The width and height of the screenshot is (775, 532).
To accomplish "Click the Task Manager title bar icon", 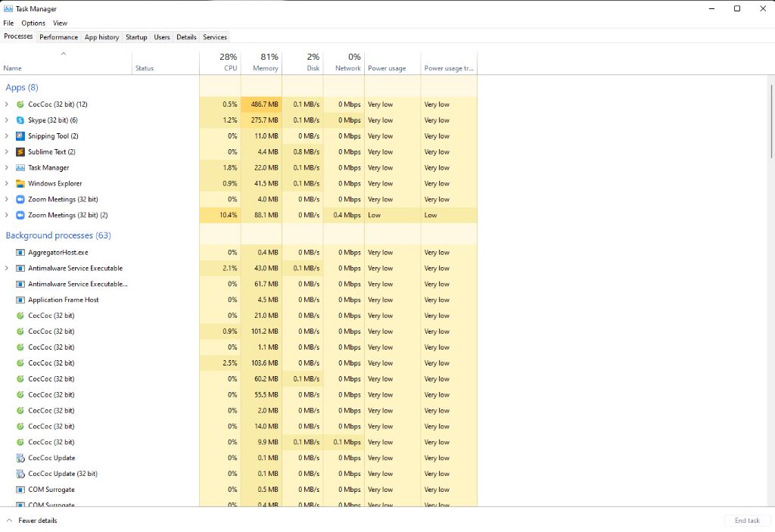I will click(x=8, y=8).
